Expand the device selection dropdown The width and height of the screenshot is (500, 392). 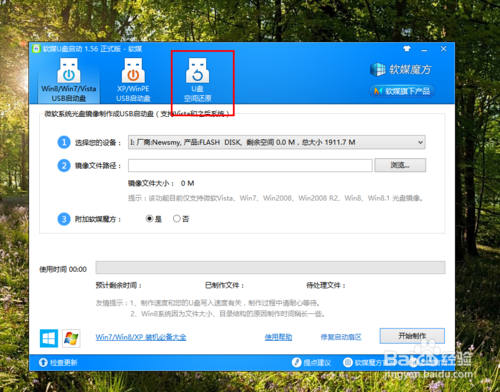pos(277,142)
